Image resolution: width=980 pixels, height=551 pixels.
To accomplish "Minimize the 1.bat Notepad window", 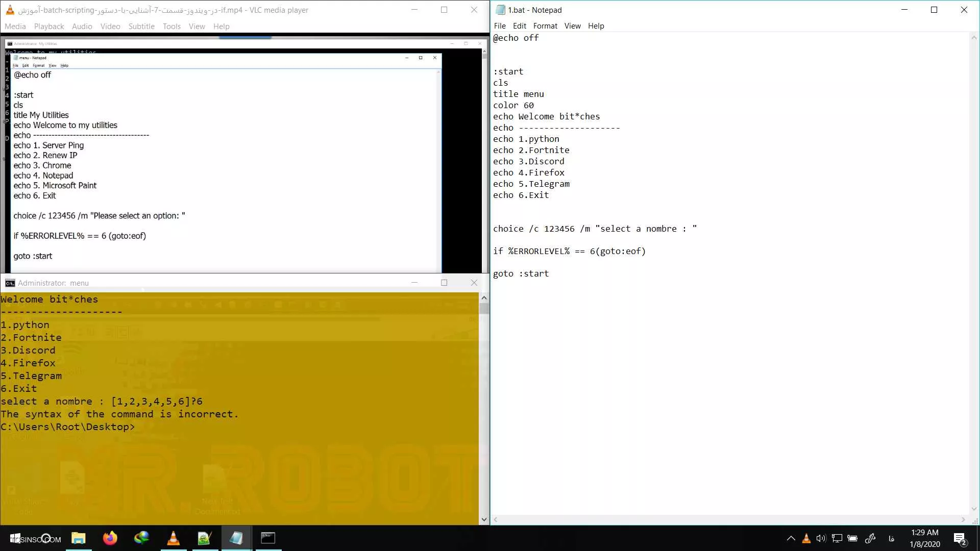I will click(x=904, y=10).
